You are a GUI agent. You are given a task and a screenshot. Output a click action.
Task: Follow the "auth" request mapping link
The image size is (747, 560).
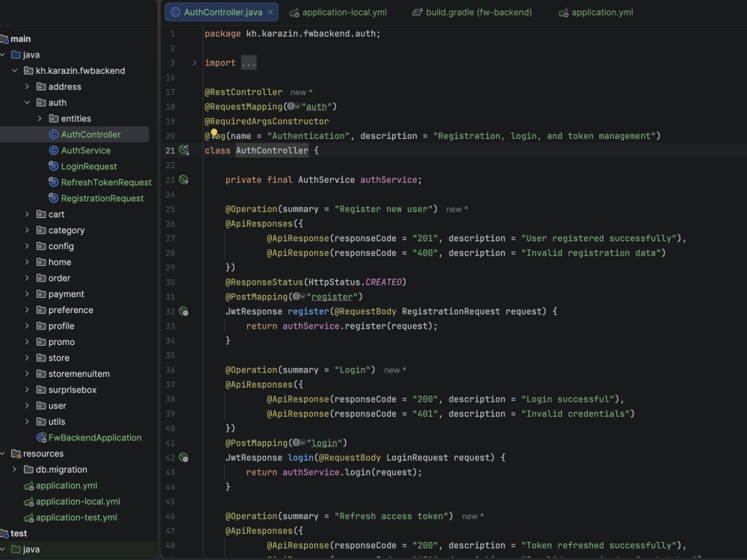pos(316,107)
